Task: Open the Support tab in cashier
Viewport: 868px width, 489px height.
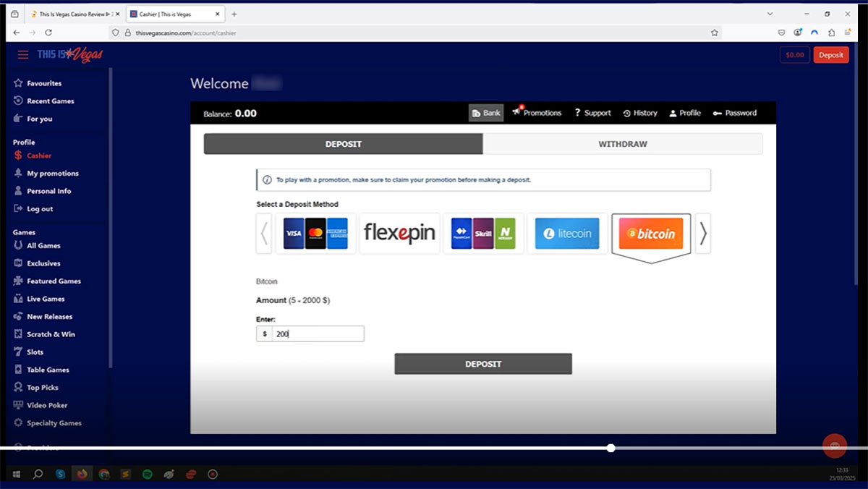Action: click(x=592, y=113)
